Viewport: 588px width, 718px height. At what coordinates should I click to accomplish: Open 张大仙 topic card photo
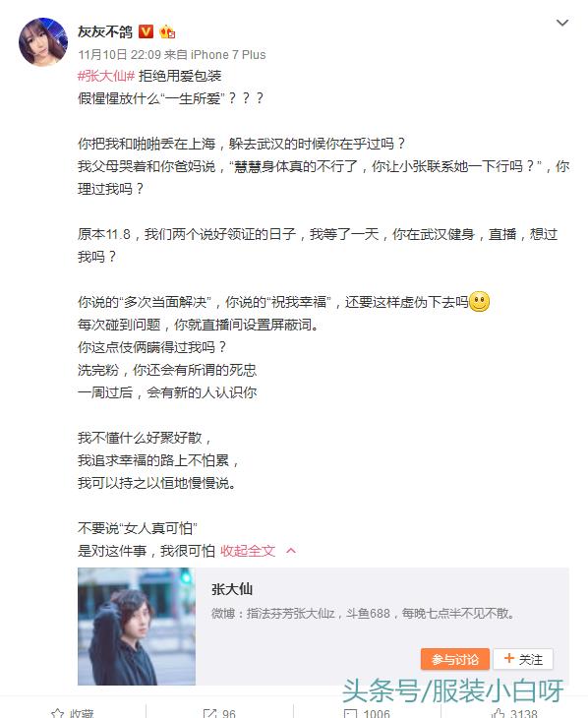(137, 627)
